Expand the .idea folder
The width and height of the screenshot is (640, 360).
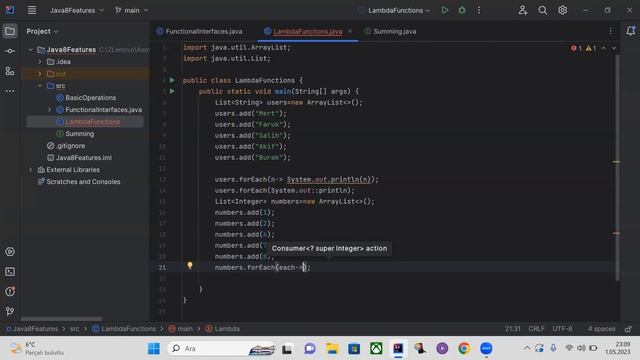40,62
